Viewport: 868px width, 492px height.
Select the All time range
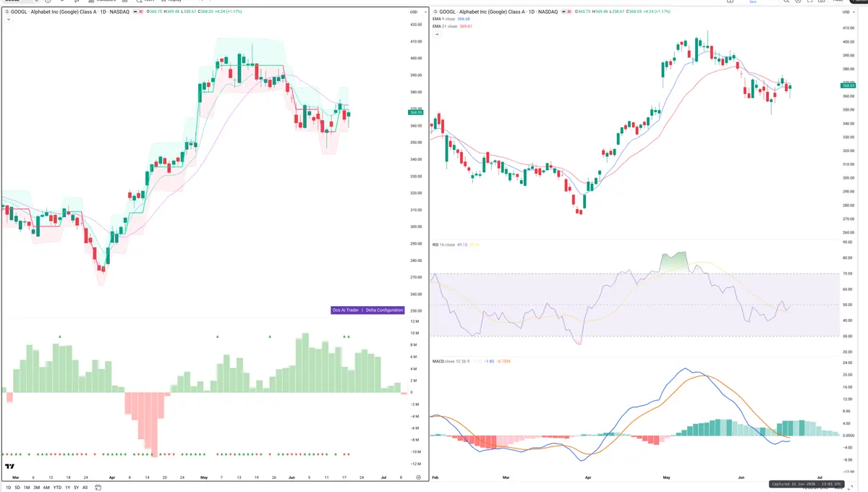pos(85,488)
